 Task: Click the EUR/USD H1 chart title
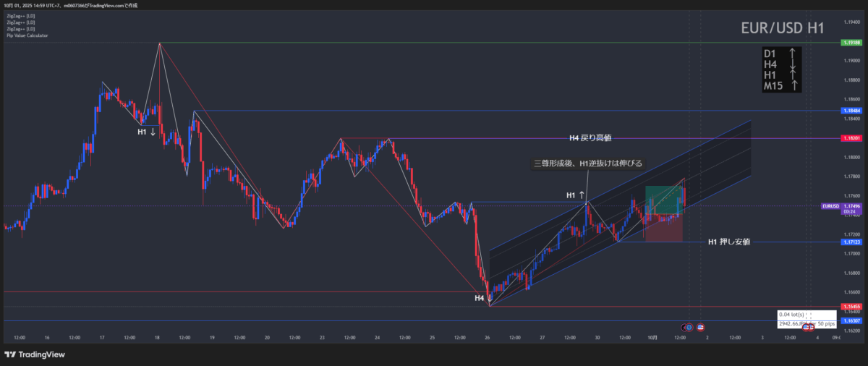(x=783, y=29)
